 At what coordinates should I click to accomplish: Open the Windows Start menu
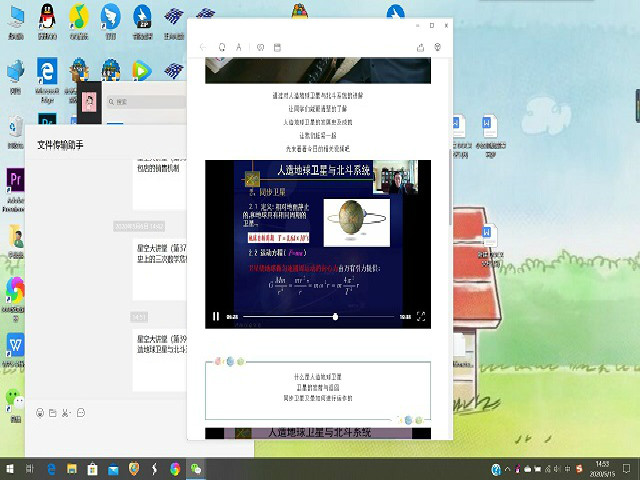pos(10,469)
